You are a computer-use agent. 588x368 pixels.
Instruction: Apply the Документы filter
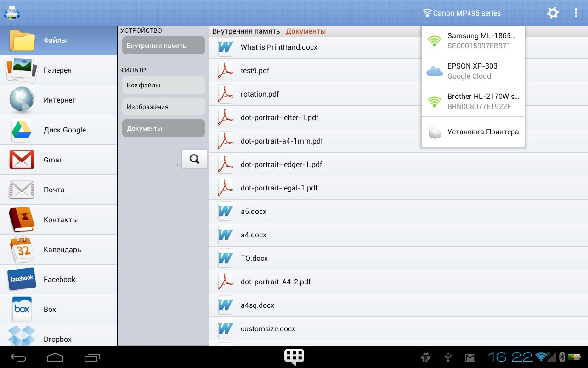click(163, 128)
